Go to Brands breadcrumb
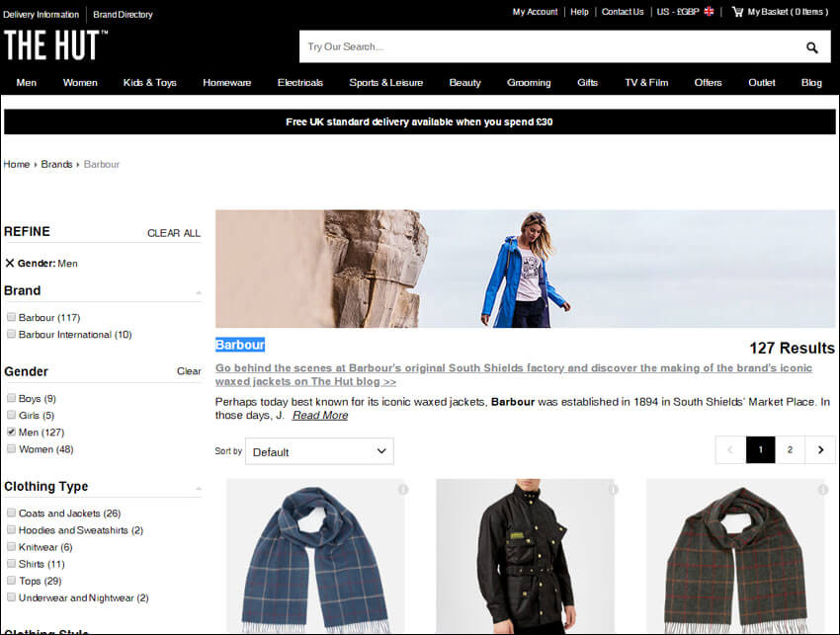Screen dimensions: 840x635 (x=56, y=164)
